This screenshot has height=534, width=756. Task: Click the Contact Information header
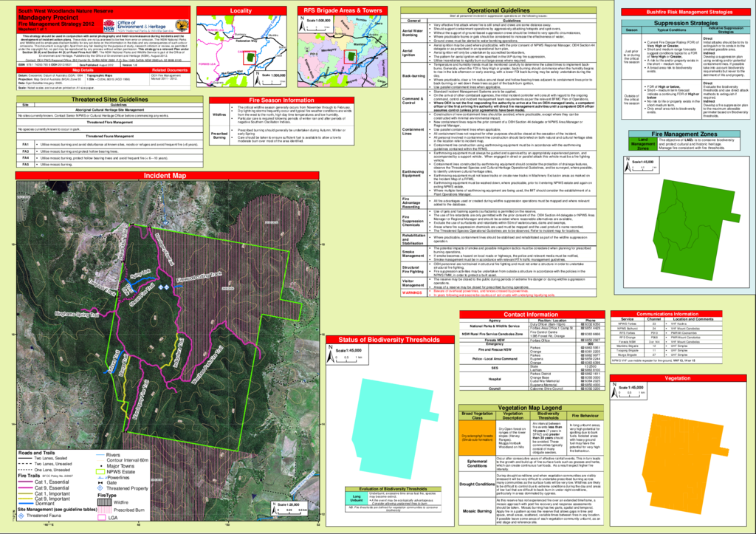pos(532,315)
